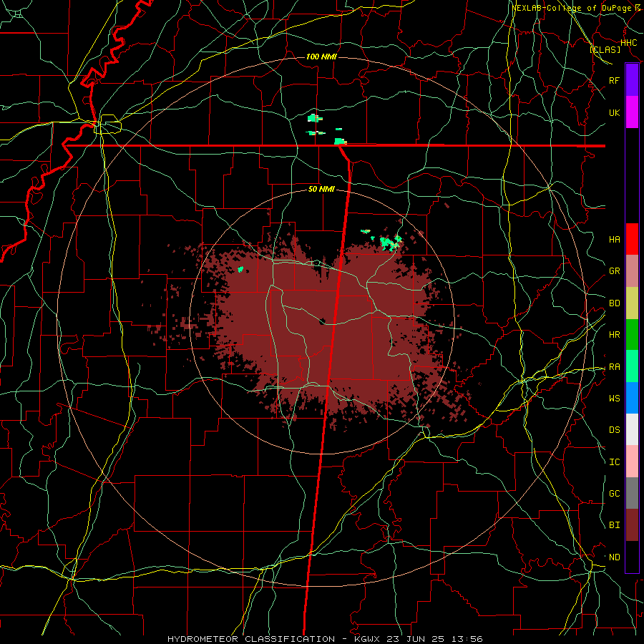Screen dimensions: 644x644
Task: Select the BD legend label
Action: pyautogui.click(x=614, y=303)
